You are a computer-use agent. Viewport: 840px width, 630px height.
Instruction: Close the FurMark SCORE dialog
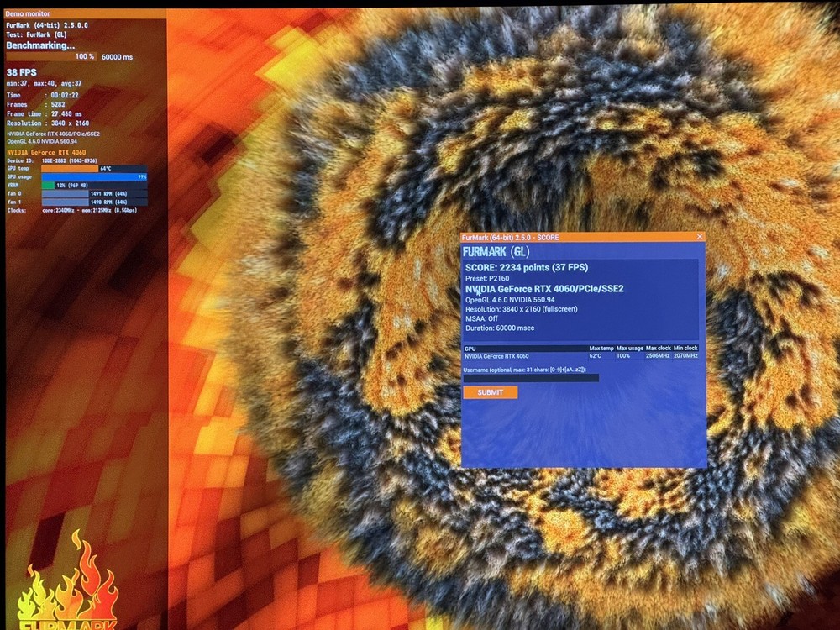point(700,237)
